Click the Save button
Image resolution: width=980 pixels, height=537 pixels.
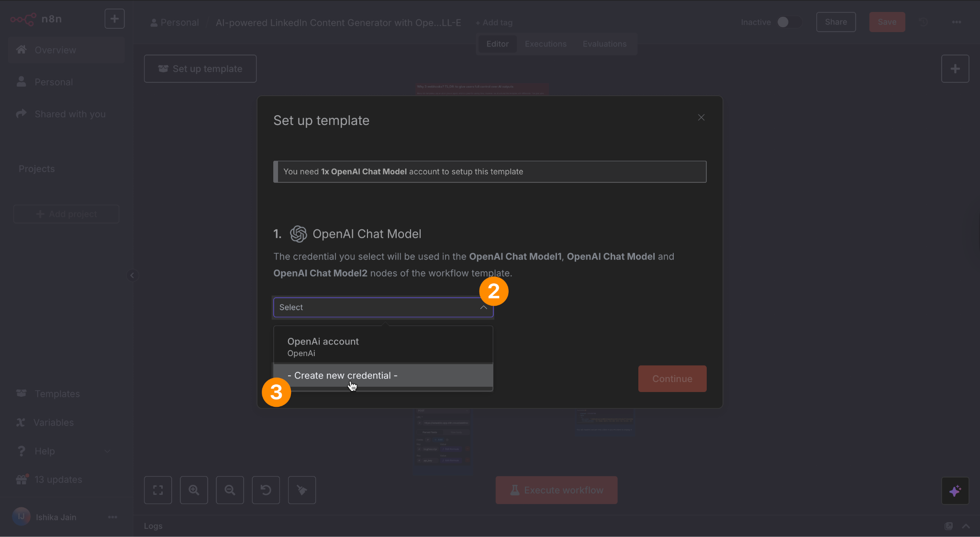point(887,22)
